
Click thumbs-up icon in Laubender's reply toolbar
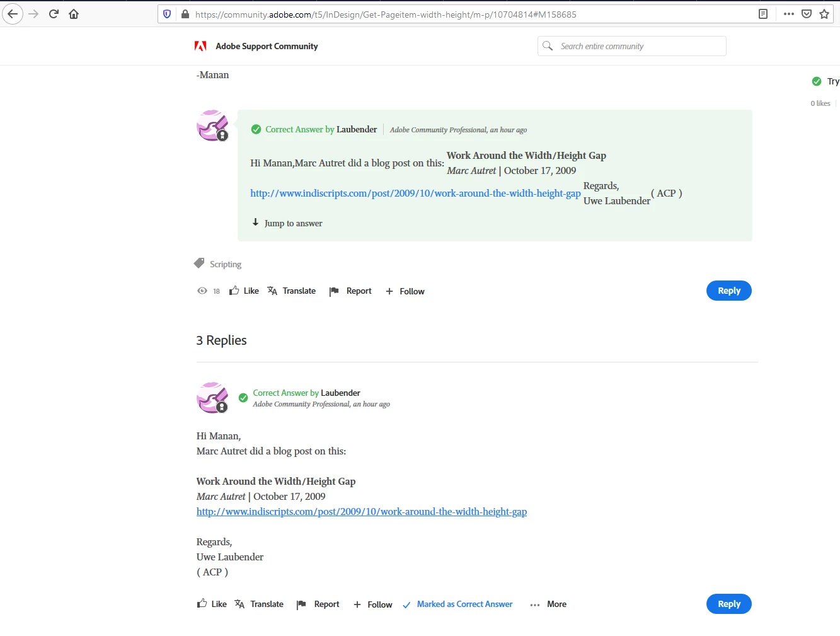click(202, 603)
